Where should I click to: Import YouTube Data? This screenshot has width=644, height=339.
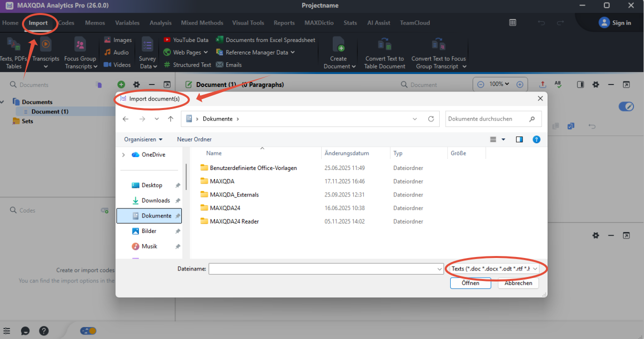click(x=186, y=40)
